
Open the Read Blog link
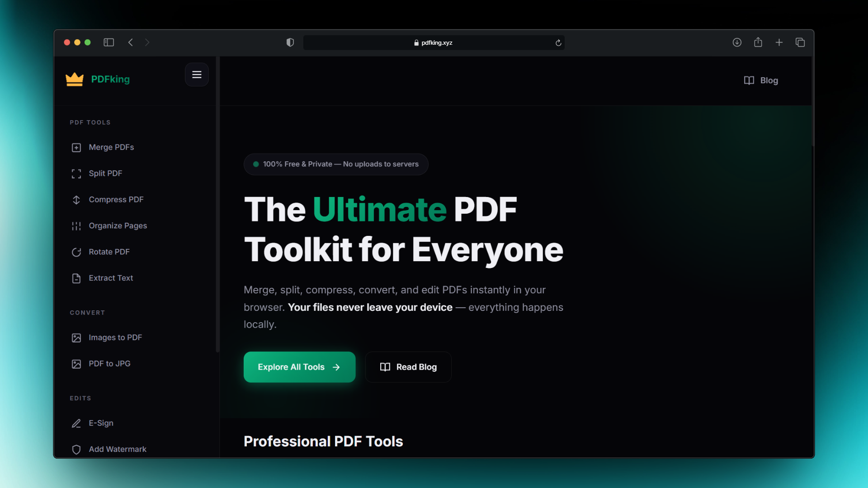coord(408,367)
